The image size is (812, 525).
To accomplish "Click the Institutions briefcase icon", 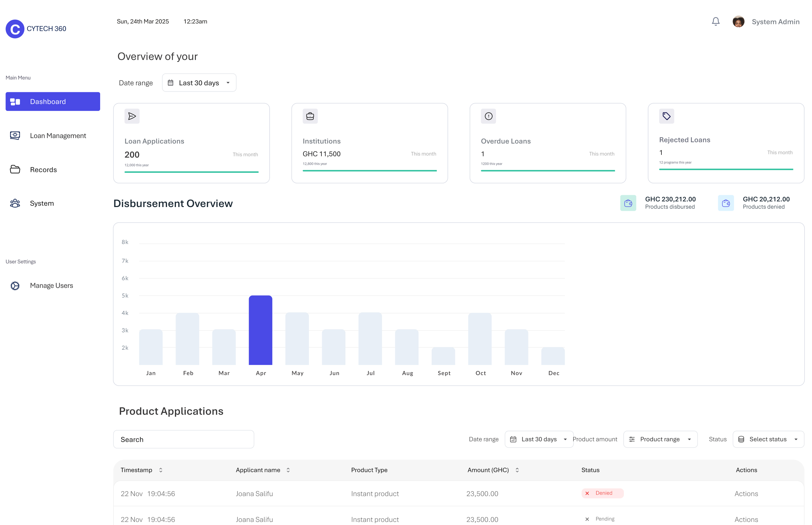I will pyautogui.click(x=310, y=116).
